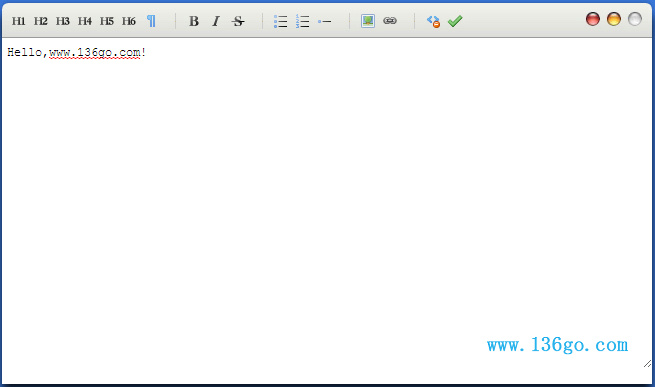The width and height of the screenshot is (655, 387).
Task: Insert a horizontal rule
Action: tap(325, 21)
